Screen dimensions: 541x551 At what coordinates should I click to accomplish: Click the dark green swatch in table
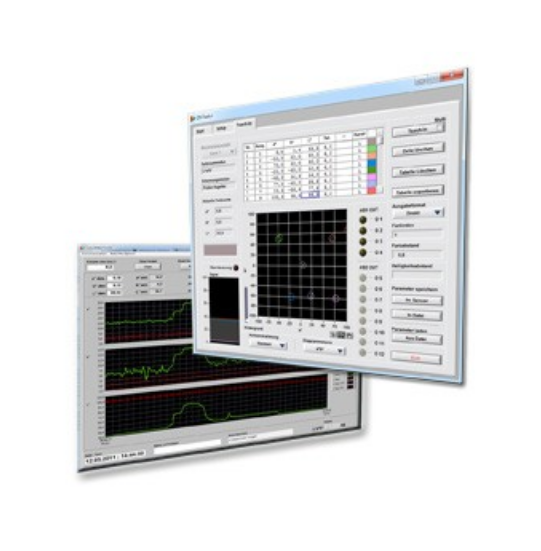tap(372, 170)
